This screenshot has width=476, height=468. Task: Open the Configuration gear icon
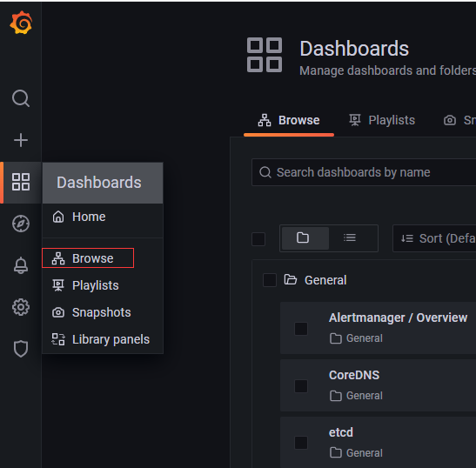point(21,307)
